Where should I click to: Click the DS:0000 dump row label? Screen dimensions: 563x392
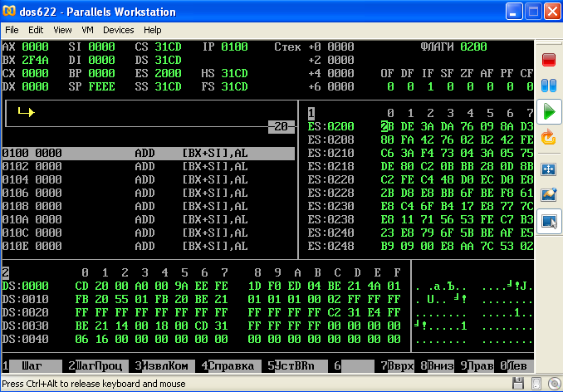pyautogui.click(x=26, y=286)
